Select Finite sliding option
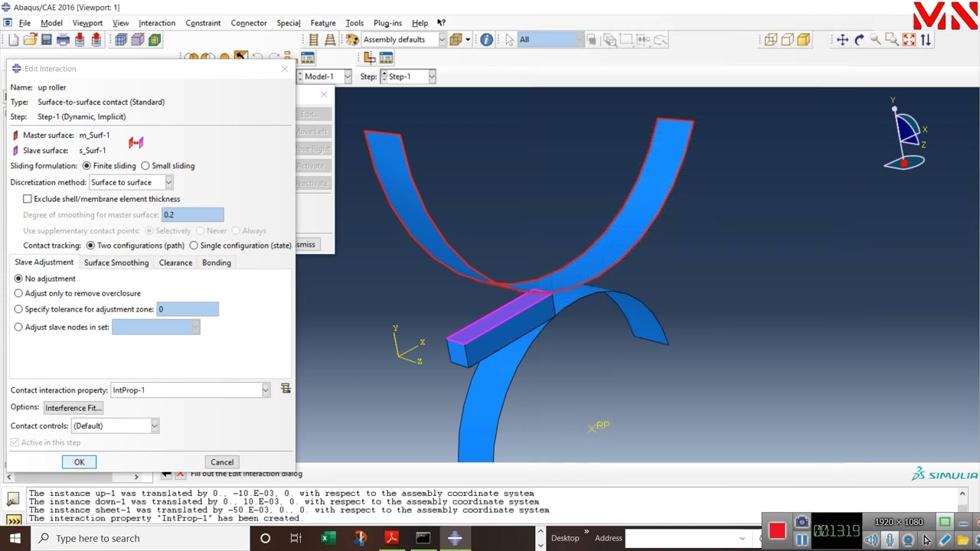Image resolution: width=980 pixels, height=551 pixels. click(87, 166)
